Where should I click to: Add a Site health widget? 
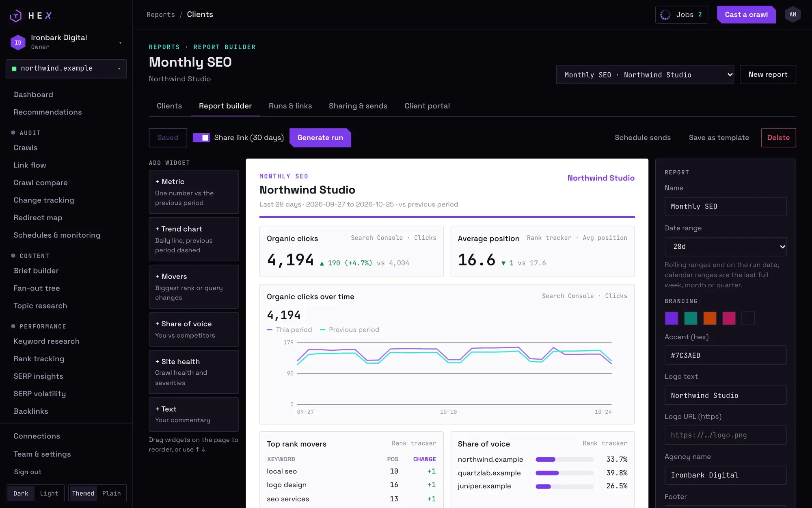[x=194, y=372]
